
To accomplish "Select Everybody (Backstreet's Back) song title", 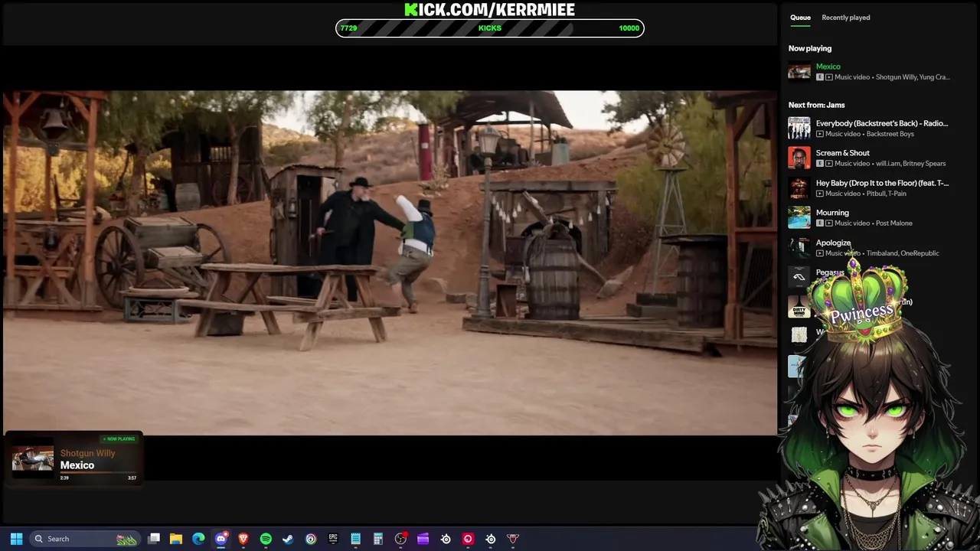I will pyautogui.click(x=881, y=123).
